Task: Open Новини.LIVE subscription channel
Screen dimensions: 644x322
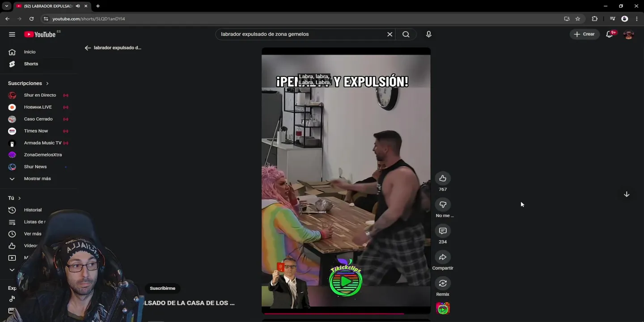Action: coord(38,107)
